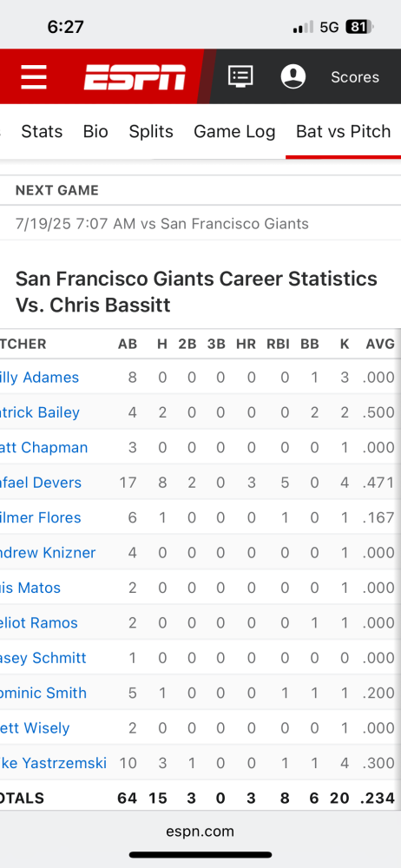Open Wilmer Flores player page
The width and height of the screenshot is (401, 868).
tap(41, 517)
